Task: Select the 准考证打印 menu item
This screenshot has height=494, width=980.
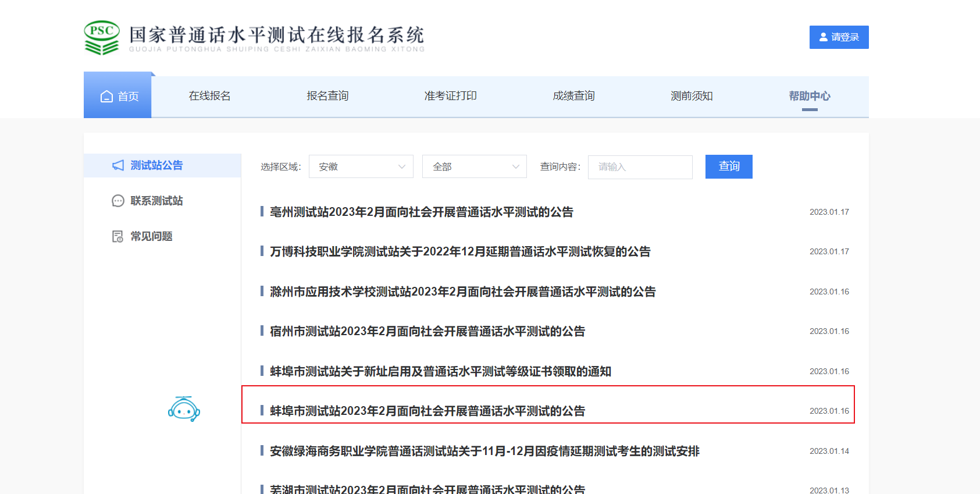Action: (x=450, y=96)
